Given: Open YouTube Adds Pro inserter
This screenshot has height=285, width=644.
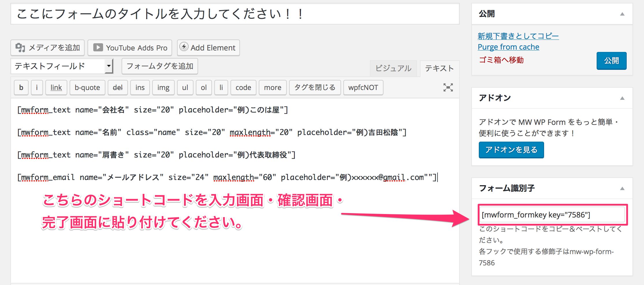Looking at the screenshot, I should [130, 48].
